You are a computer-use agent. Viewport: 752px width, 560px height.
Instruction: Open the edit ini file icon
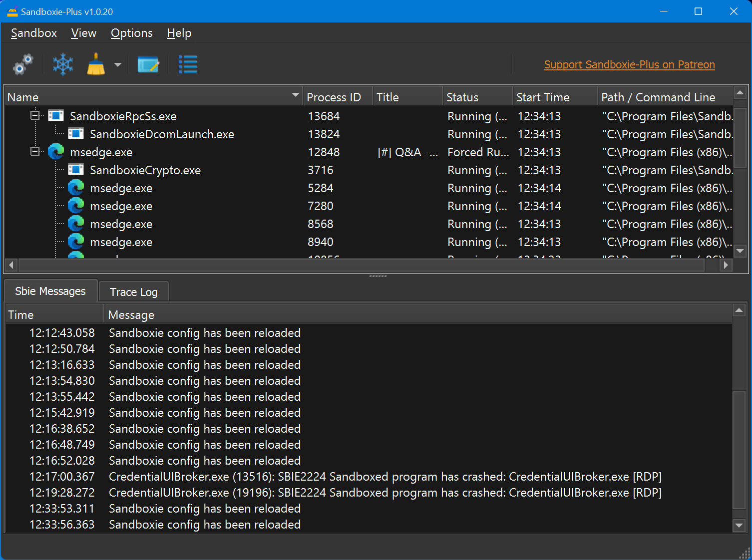[x=148, y=65]
